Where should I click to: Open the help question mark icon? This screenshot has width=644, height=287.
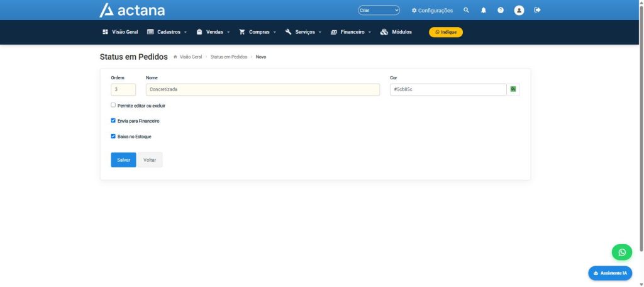[x=500, y=10]
